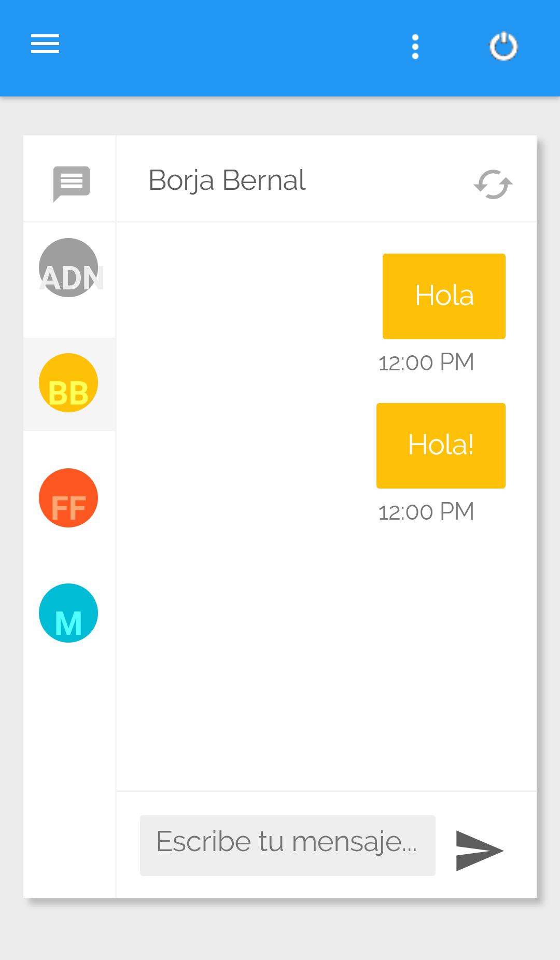The width and height of the screenshot is (560, 960).
Task: Click the teal M avatar circle
Action: 68,613
